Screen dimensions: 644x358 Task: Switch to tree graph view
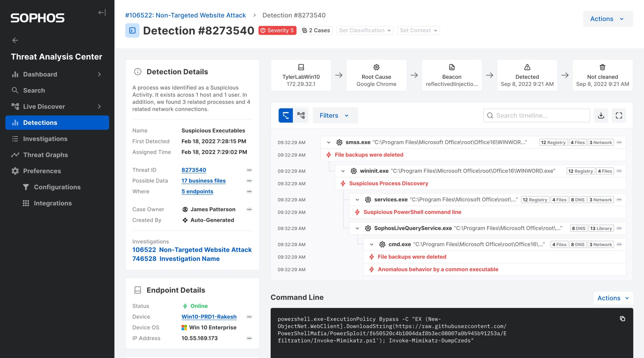pos(301,115)
